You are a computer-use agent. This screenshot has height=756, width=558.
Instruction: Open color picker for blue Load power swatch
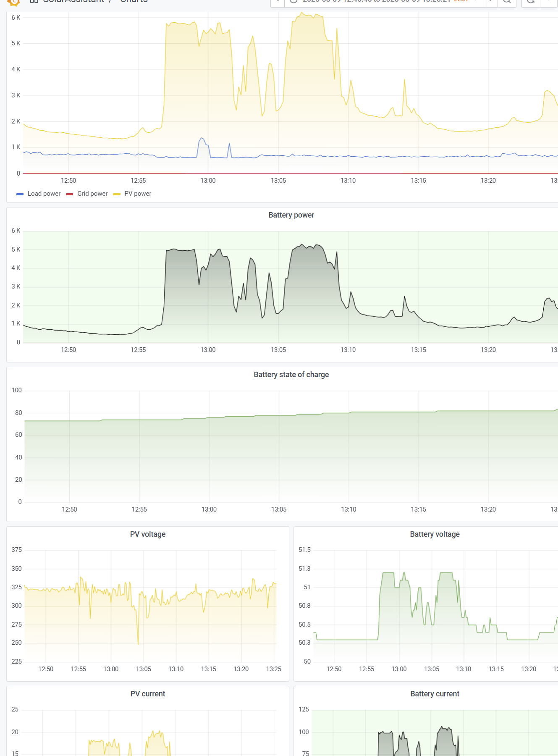click(x=20, y=194)
